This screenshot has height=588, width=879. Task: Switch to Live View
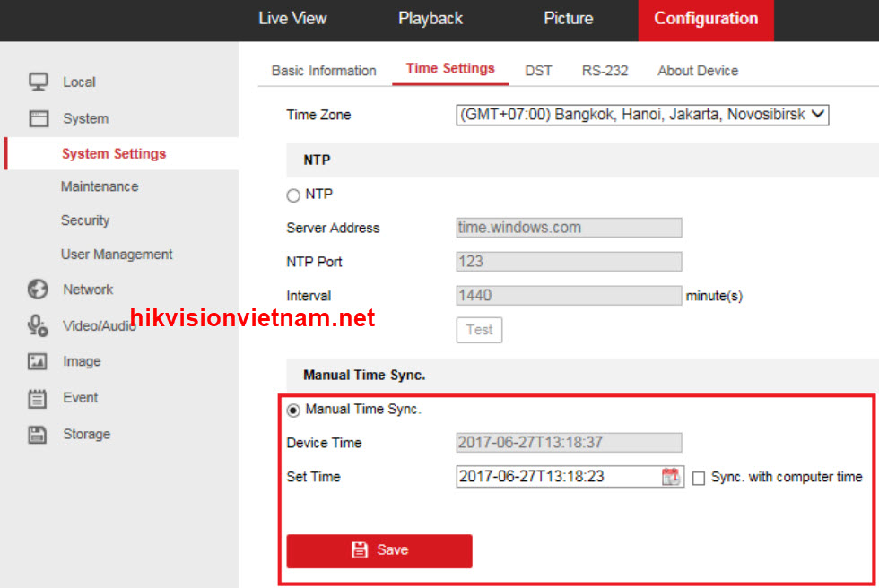[x=292, y=18]
